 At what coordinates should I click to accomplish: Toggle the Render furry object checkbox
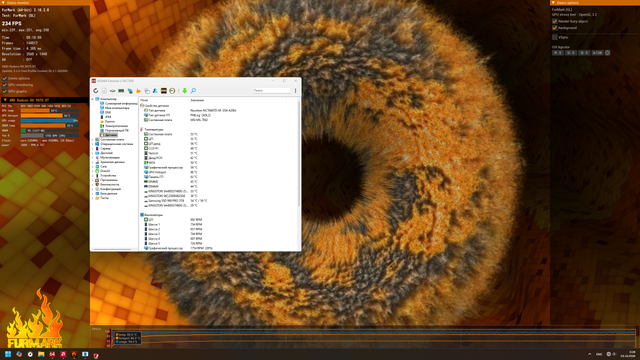(555, 21)
